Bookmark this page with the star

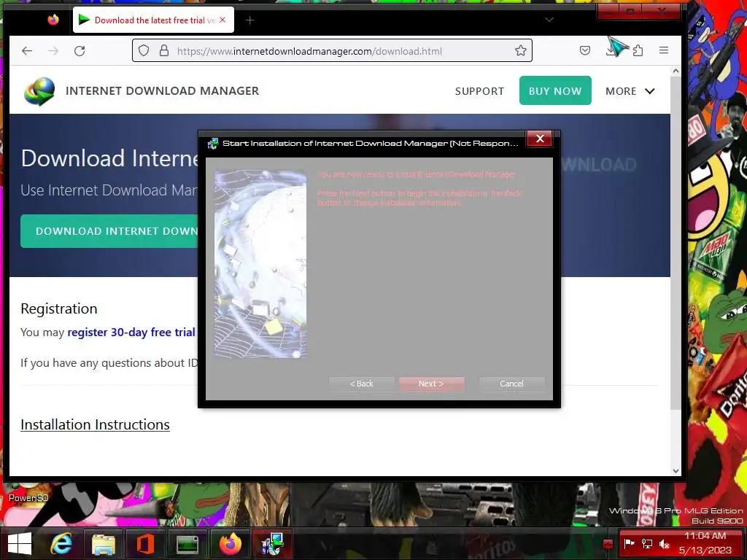point(520,50)
